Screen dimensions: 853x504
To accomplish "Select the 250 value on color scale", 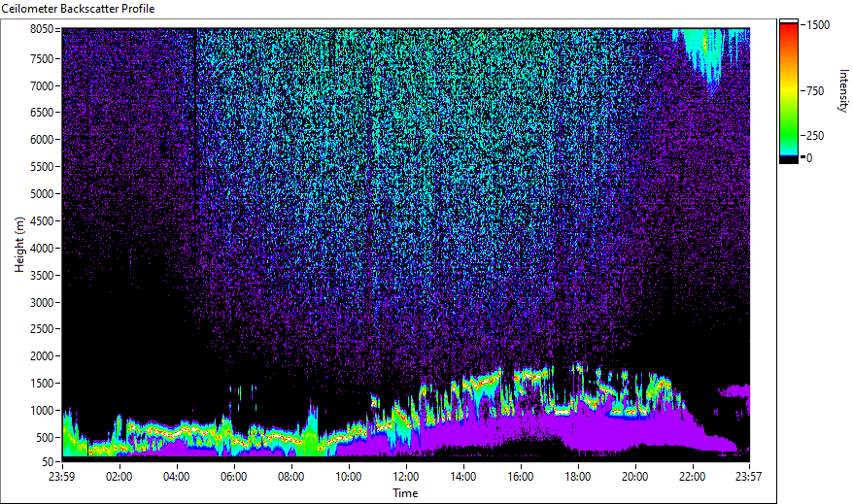I will (x=815, y=136).
